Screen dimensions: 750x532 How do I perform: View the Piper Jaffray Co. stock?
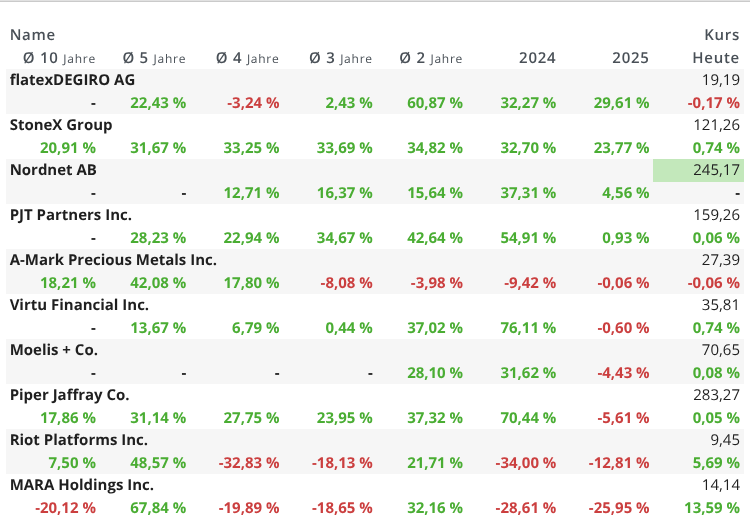tap(69, 395)
